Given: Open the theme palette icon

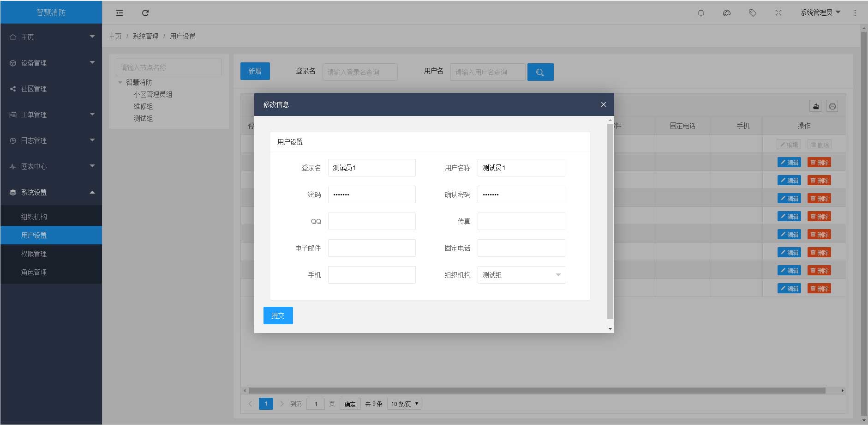Looking at the screenshot, I should click(726, 13).
